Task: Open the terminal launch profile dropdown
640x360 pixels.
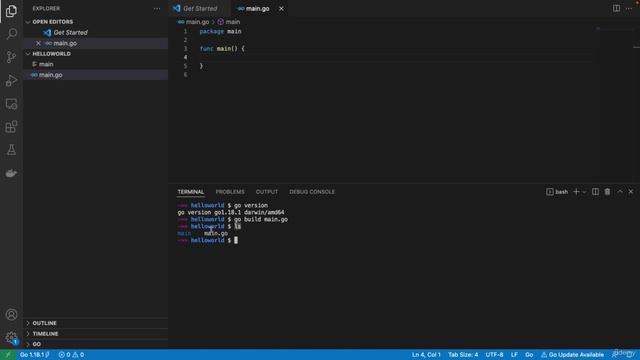Action: [584, 192]
